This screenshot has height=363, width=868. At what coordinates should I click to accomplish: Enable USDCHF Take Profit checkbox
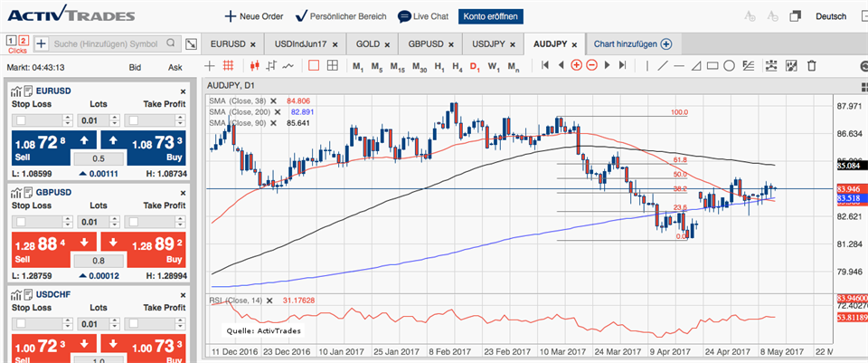(x=134, y=323)
